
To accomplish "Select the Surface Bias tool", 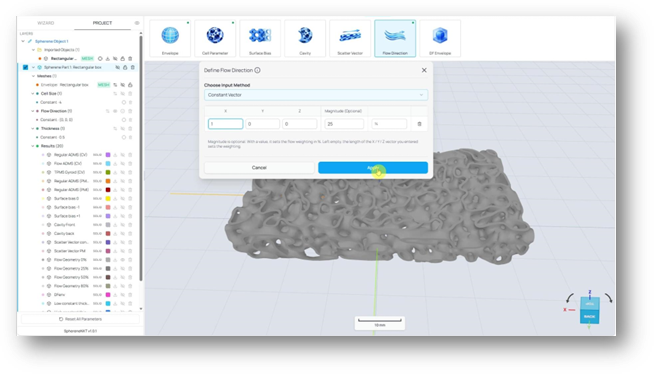I will pyautogui.click(x=260, y=38).
